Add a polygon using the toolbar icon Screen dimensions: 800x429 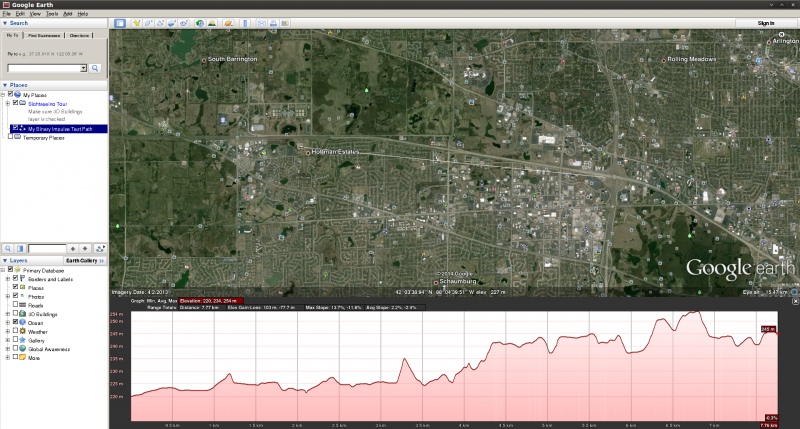(148, 23)
